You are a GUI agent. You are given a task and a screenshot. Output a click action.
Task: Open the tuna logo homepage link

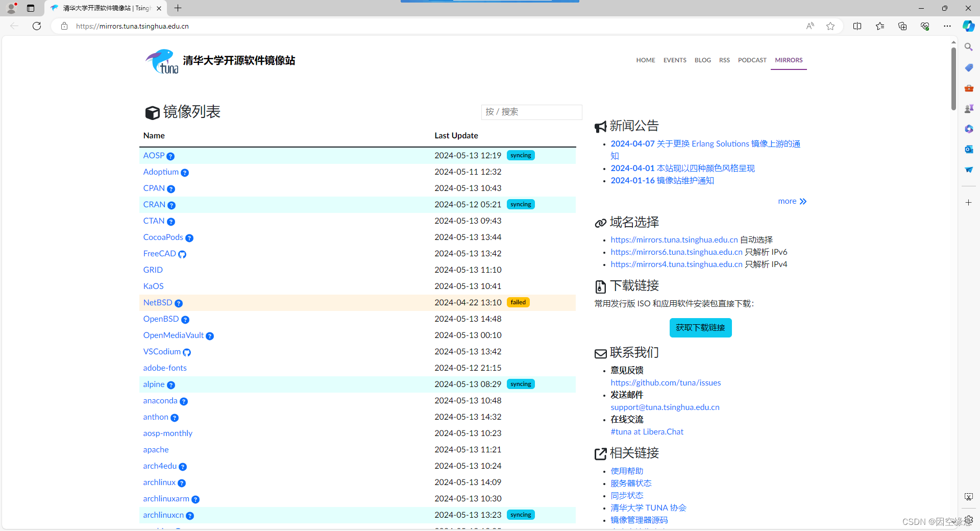219,61
